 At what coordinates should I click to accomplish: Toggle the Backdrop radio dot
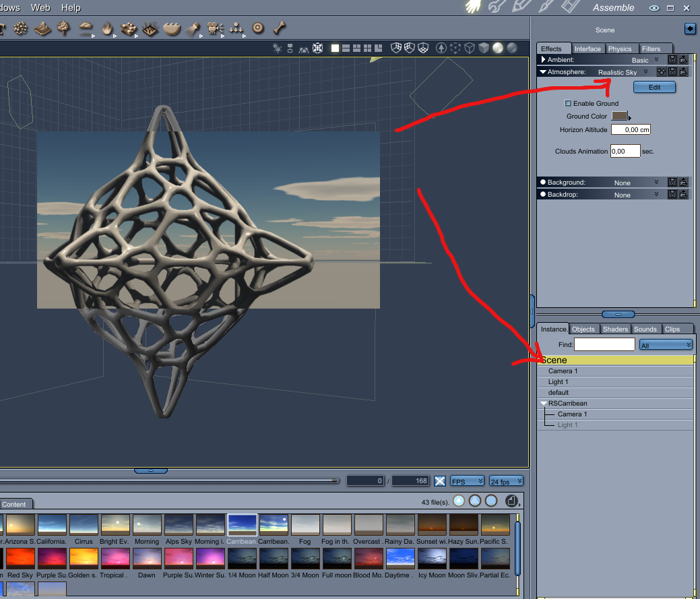click(543, 194)
